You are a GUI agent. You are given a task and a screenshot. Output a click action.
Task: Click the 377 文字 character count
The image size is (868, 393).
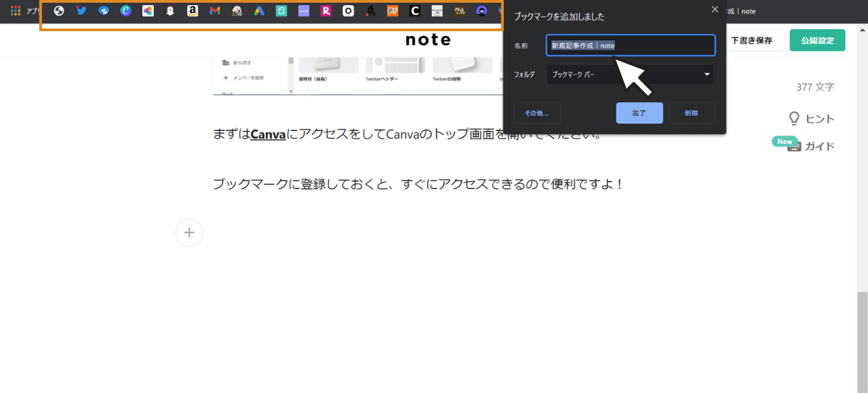pyautogui.click(x=815, y=87)
